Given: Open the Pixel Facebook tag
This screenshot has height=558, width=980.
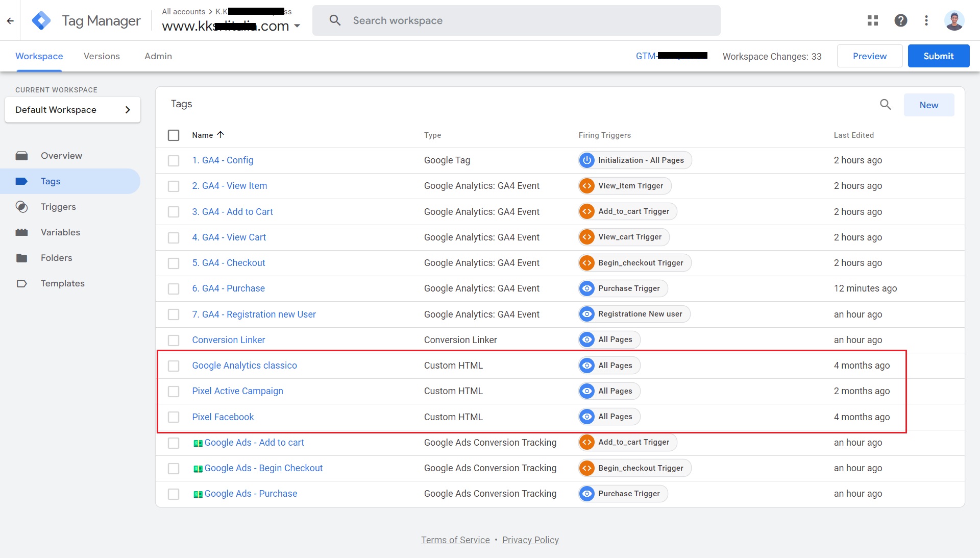Looking at the screenshot, I should (x=223, y=417).
